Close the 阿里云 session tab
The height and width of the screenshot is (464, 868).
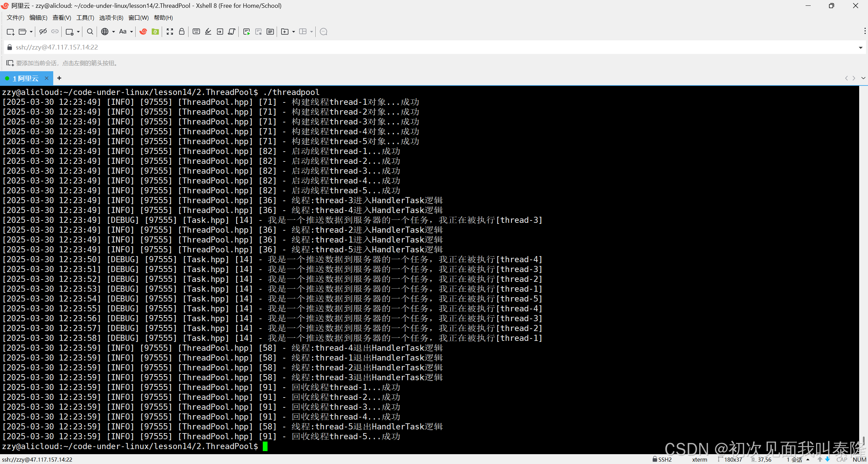[46, 78]
